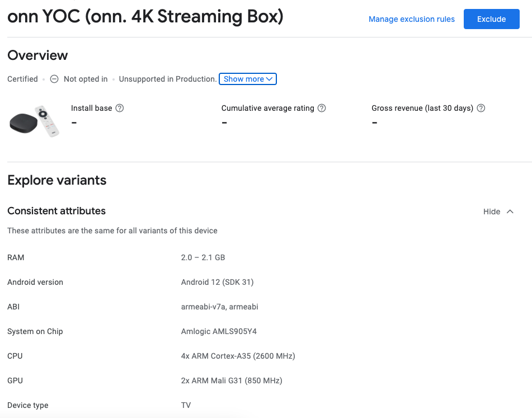Image resolution: width=532 pixels, height=418 pixels.
Task: Click the Cumulative average rating label
Action: 268,108
